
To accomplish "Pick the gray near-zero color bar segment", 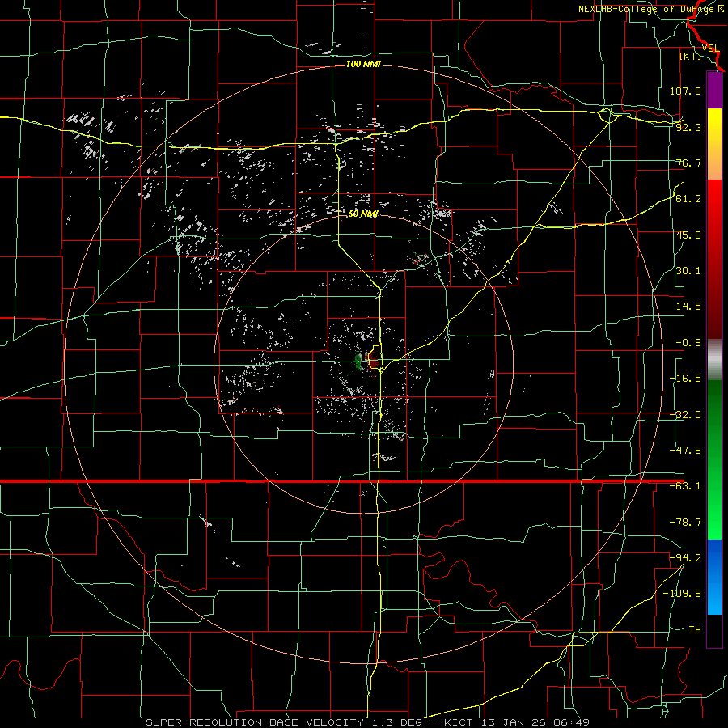I will 714,359.
